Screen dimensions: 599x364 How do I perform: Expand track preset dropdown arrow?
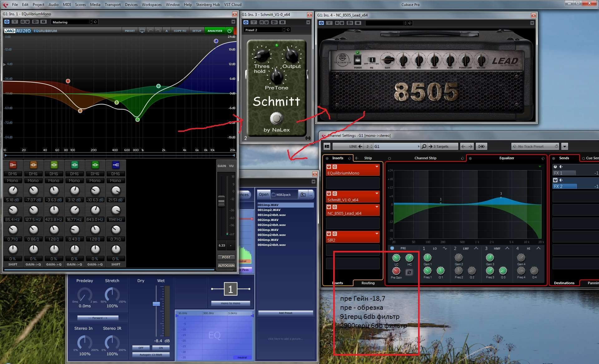(564, 146)
